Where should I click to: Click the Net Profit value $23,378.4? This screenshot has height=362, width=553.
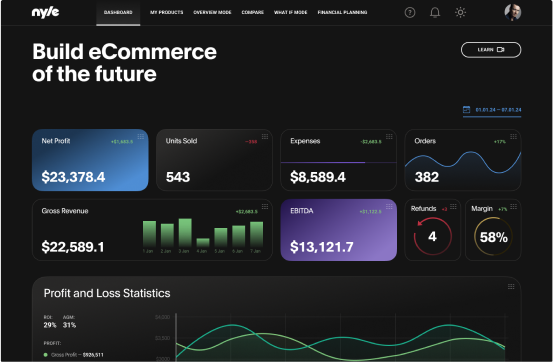click(x=73, y=177)
